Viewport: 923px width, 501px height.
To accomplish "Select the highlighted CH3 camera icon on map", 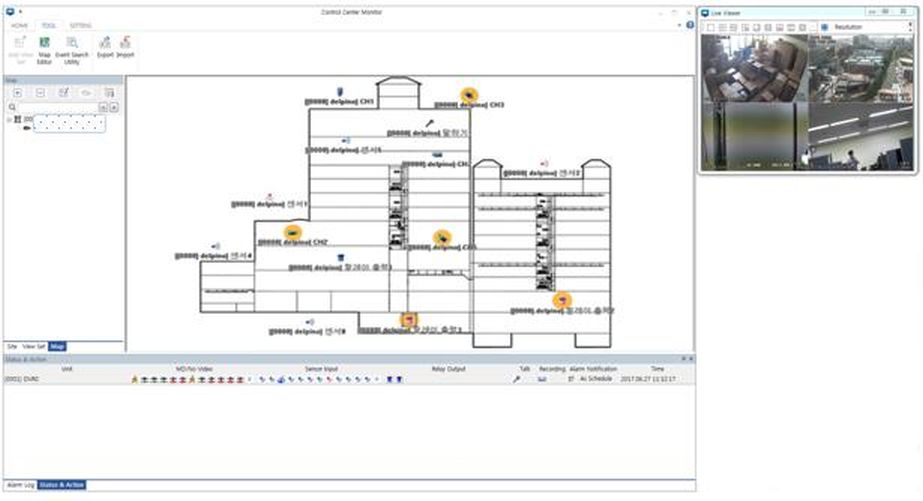I will (468, 94).
